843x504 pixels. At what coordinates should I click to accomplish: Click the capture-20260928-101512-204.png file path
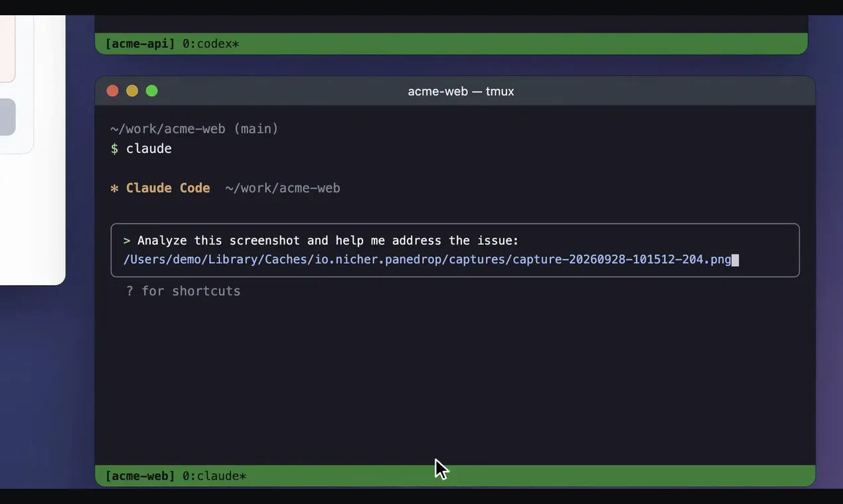[427, 259]
